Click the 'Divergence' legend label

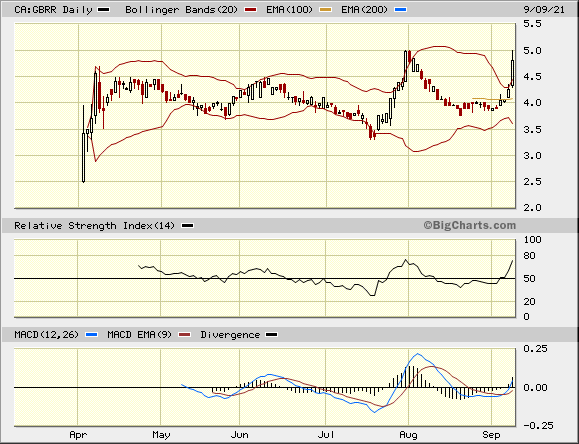tap(230, 335)
